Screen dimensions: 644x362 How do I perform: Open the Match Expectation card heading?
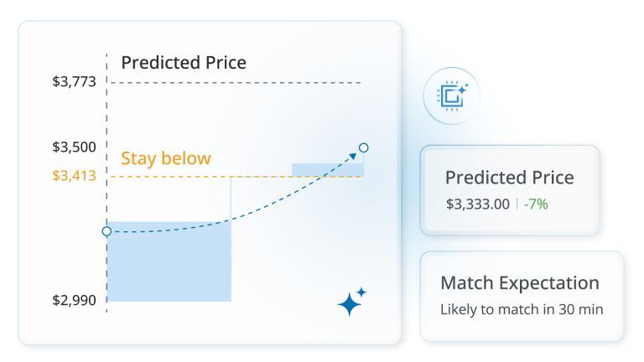pyautogui.click(x=520, y=282)
